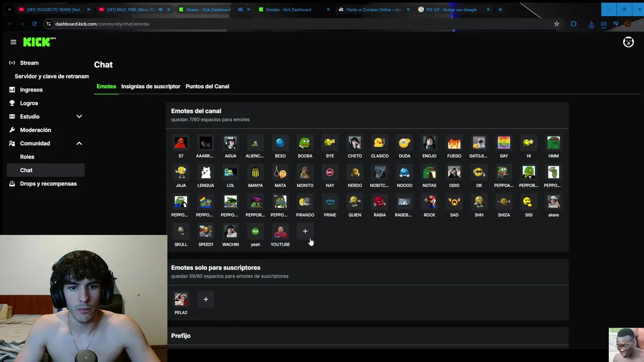Open Servidor y clave de retransmisión
Image resolution: width=644 pixels, height=362 pixels.
[x=52, y=76]
